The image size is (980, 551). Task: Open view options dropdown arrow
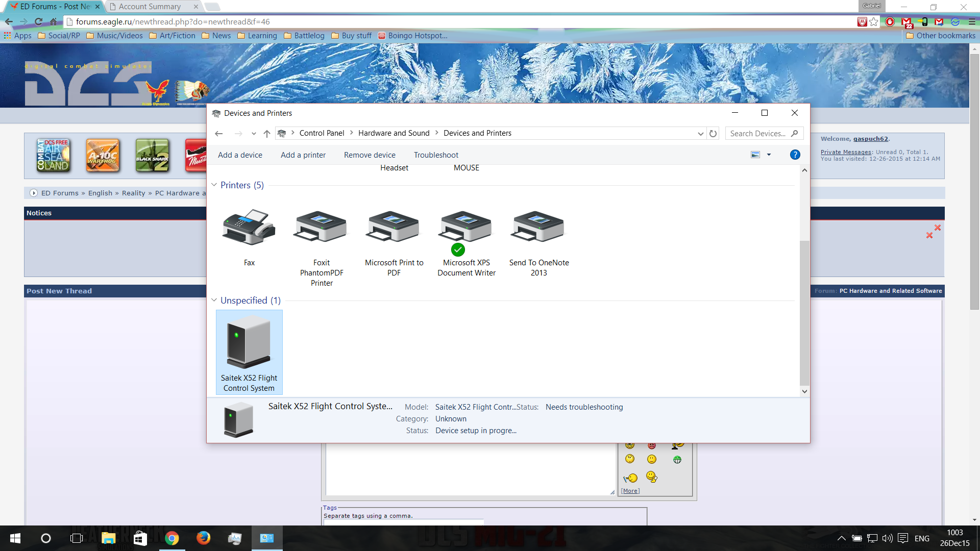pyautogui.click(x=769, y=155)
